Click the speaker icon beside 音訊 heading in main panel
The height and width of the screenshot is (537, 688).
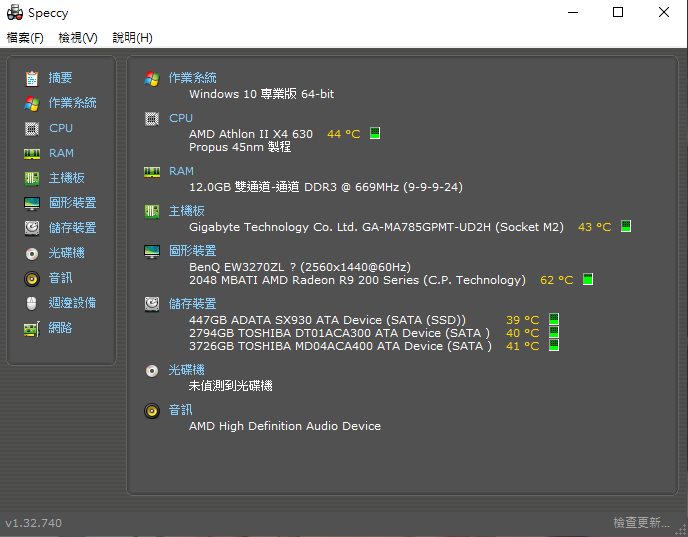tap(152, 411)
